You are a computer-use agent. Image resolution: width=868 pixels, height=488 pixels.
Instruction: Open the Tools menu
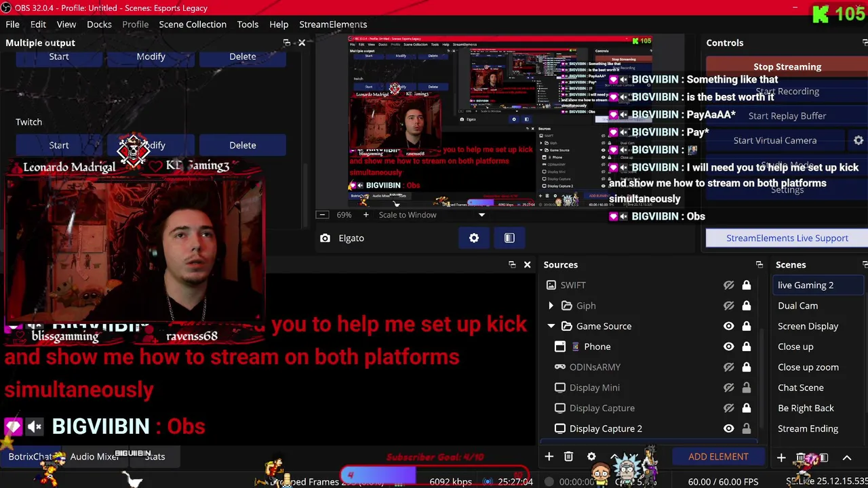pos(248,24)
